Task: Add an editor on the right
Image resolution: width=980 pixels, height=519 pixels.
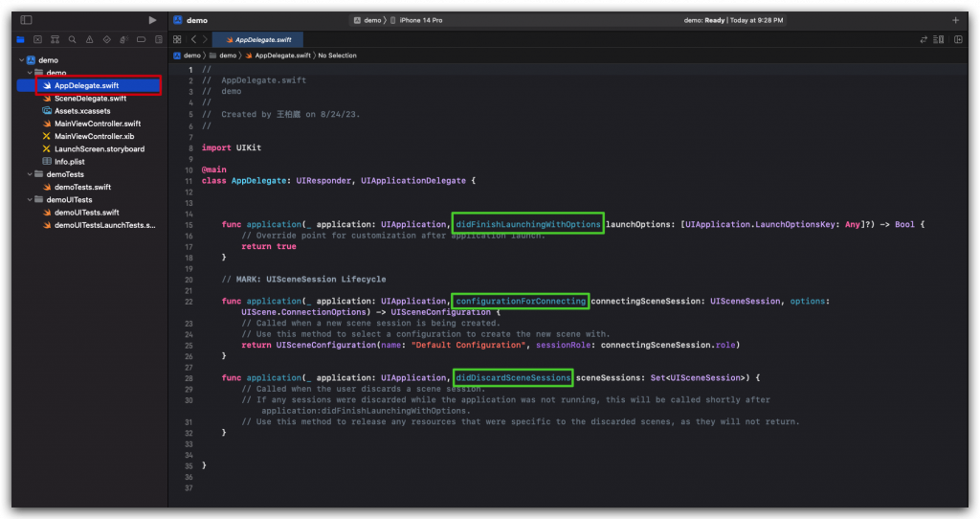Action: coord(958,39)
